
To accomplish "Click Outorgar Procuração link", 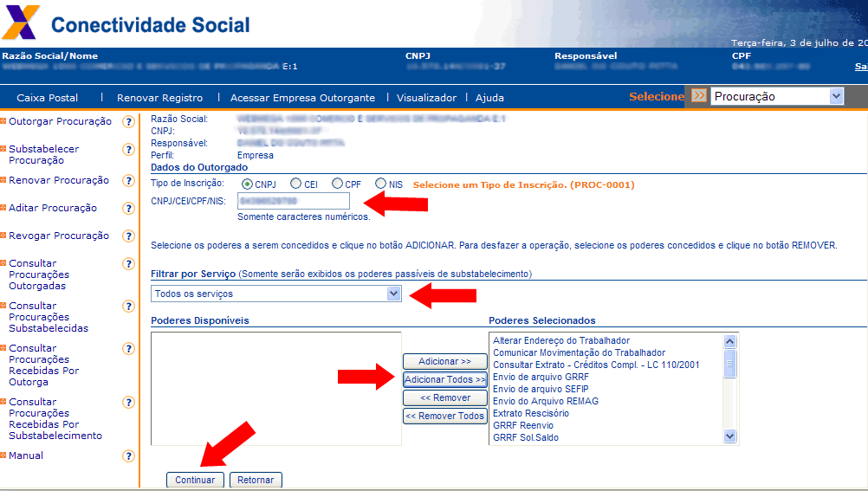I will 61,121.
